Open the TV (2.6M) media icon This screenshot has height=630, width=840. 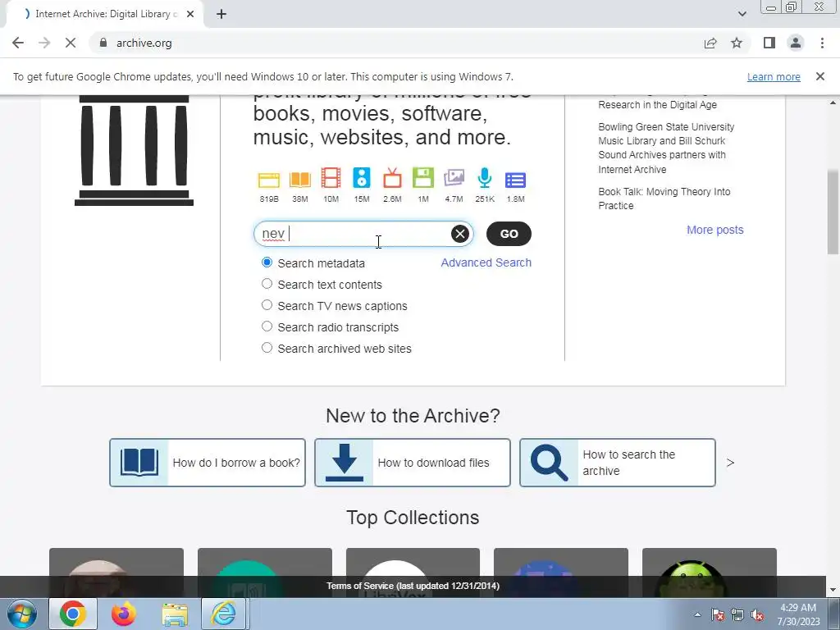point(392,178)
